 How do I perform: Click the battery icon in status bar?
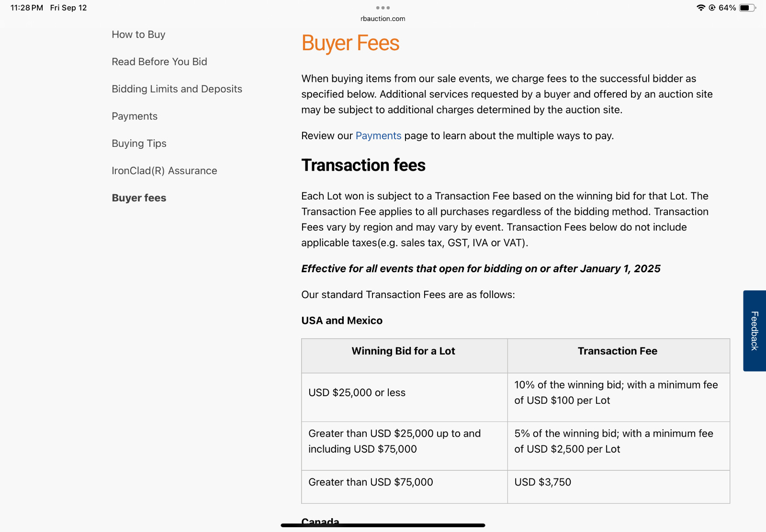click(747, 8)
